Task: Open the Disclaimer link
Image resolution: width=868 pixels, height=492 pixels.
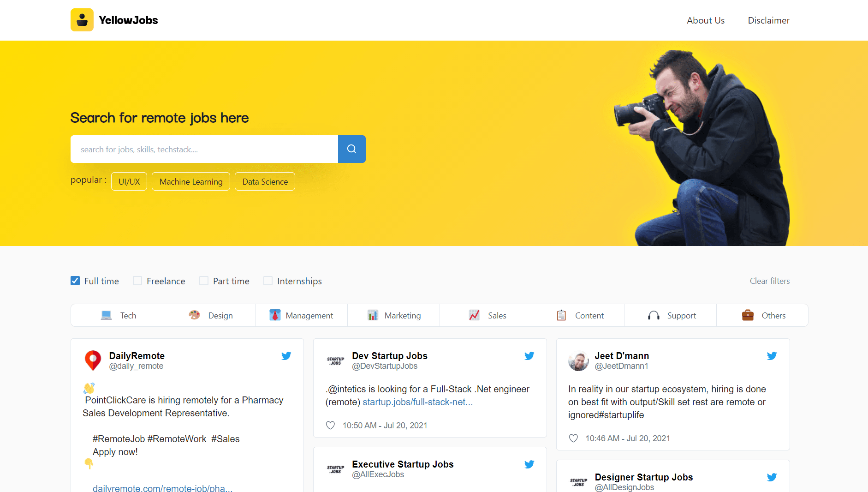Action: tap(768, 20)
